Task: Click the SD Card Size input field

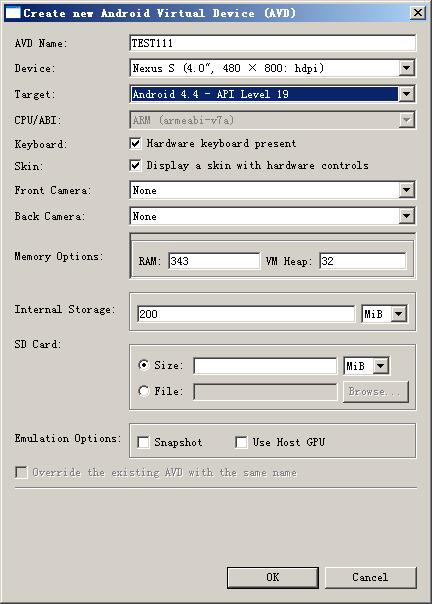Action: tap(265, 366)
